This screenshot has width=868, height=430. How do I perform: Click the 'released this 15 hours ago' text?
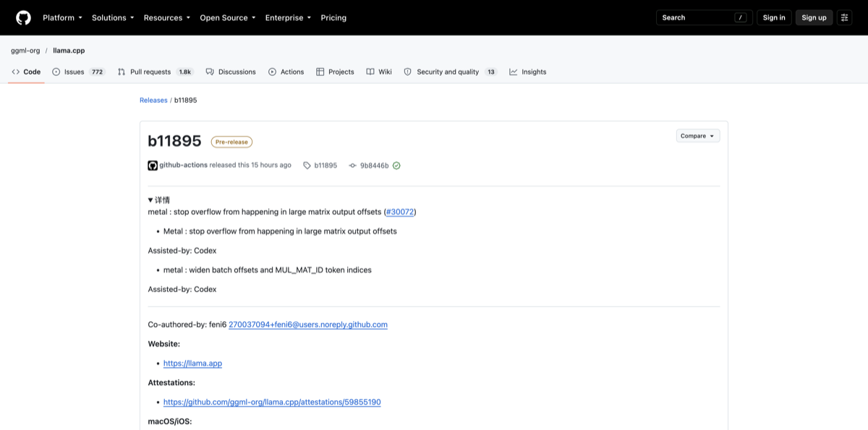tap(250, 165)
